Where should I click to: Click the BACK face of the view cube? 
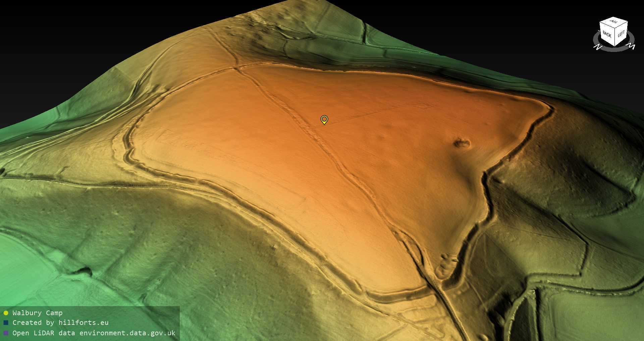pos(607,34)
